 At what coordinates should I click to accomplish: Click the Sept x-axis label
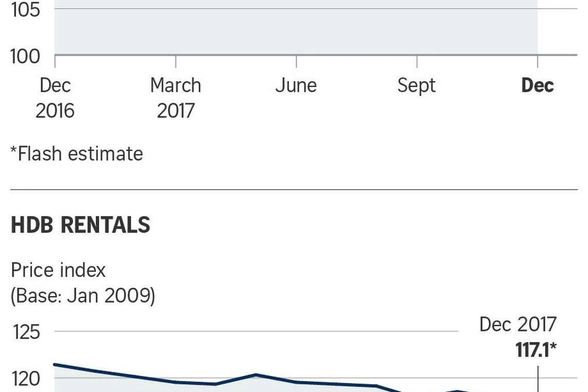(416, 86)
